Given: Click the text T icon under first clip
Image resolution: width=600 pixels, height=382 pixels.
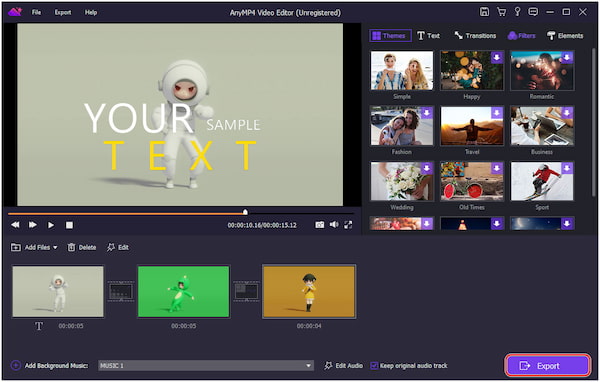Looking at the screenshot, I should pyautogui.click(x=39, y=326).
